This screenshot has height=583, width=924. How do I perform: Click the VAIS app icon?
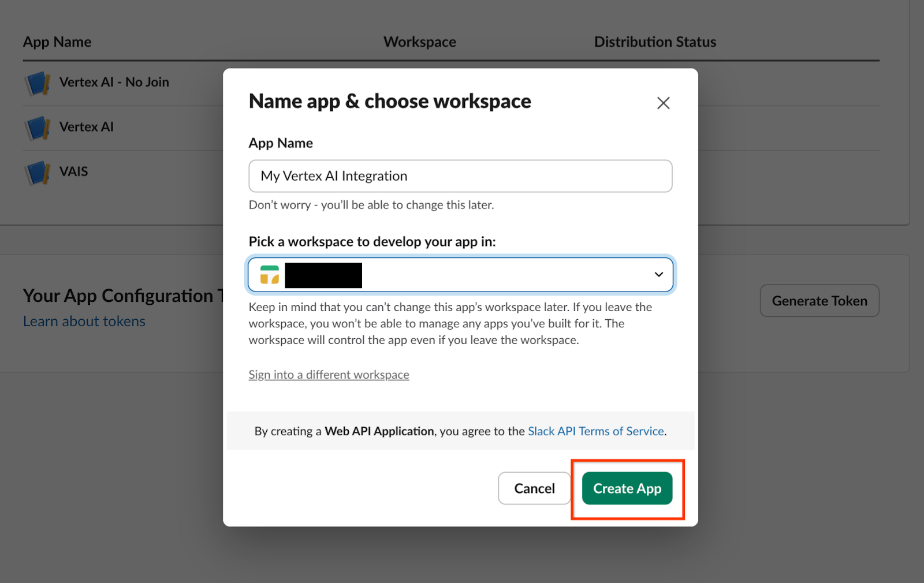pos(38,172)
